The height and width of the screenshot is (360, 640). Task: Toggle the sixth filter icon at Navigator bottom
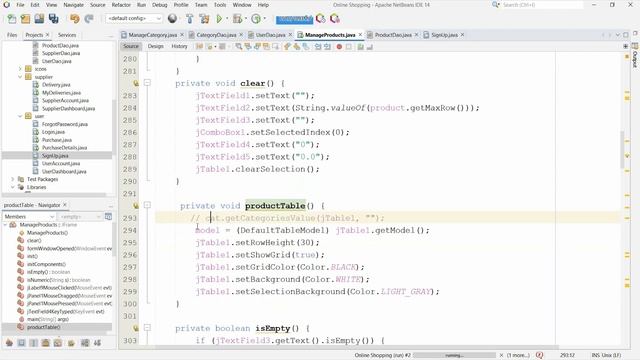pos(71,343)
